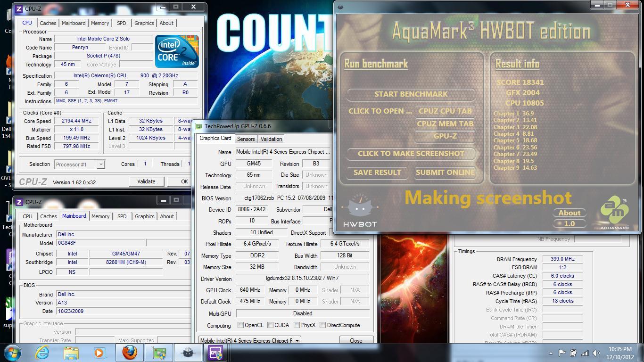The width and height of the screenshot is (644, 362).
Task: Switch to Mainboard tab in top CPU-Z
Action: 74,23
